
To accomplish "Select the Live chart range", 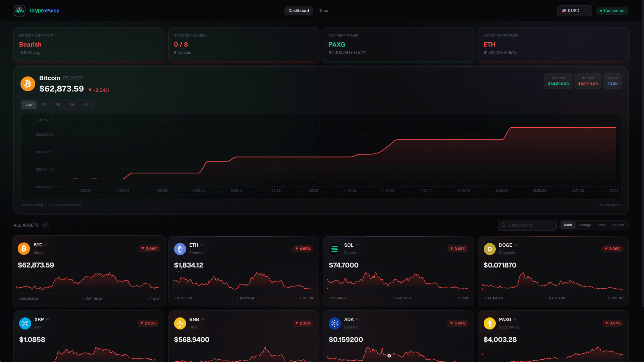I will coord(29,105).
